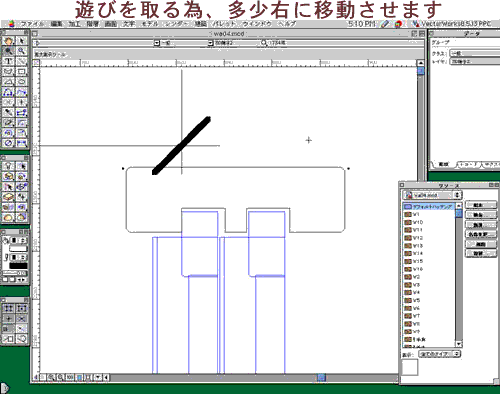
Task: Open the ファイル menu
Action: click(32, 24)
